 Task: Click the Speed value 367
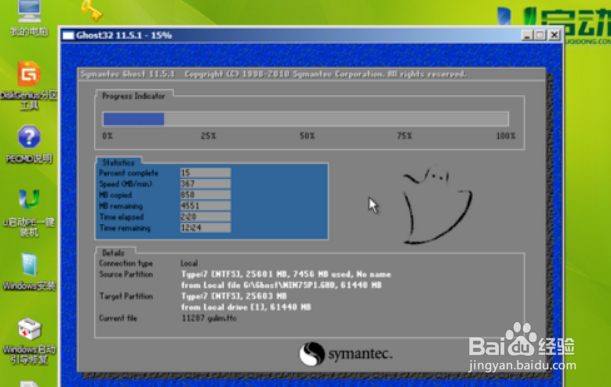205,184
